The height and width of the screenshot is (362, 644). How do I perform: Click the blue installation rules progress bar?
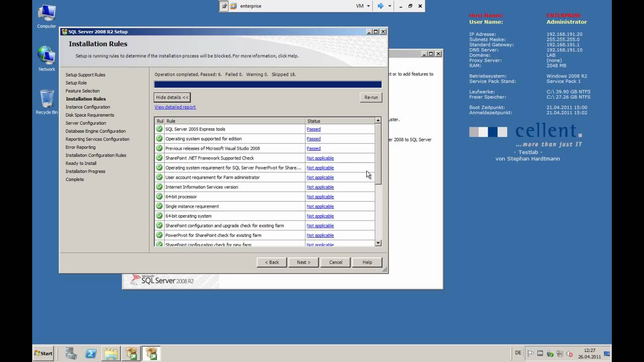tap(268, 84)
